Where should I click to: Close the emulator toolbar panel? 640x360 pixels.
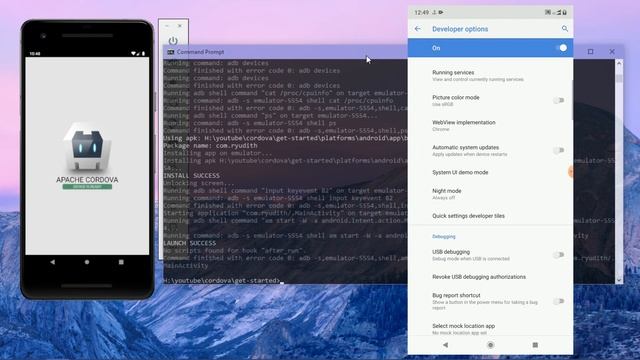pyautogui.click(x=180, y=26)
